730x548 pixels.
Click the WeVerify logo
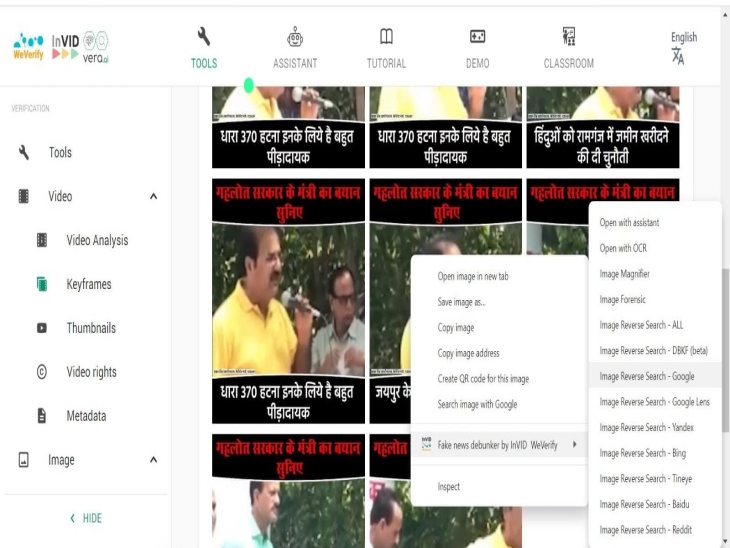coord(28,47)
